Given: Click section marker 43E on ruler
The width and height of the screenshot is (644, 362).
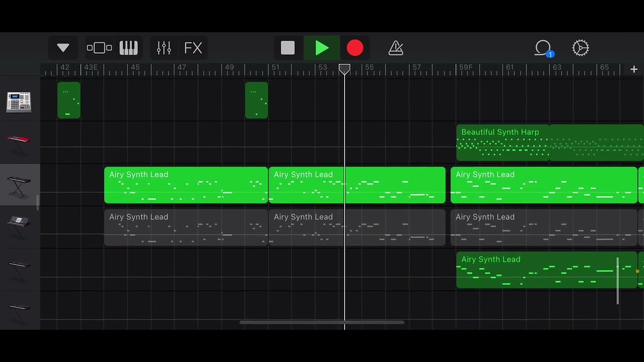Looking at the screenshot, I should coord(91,67).
